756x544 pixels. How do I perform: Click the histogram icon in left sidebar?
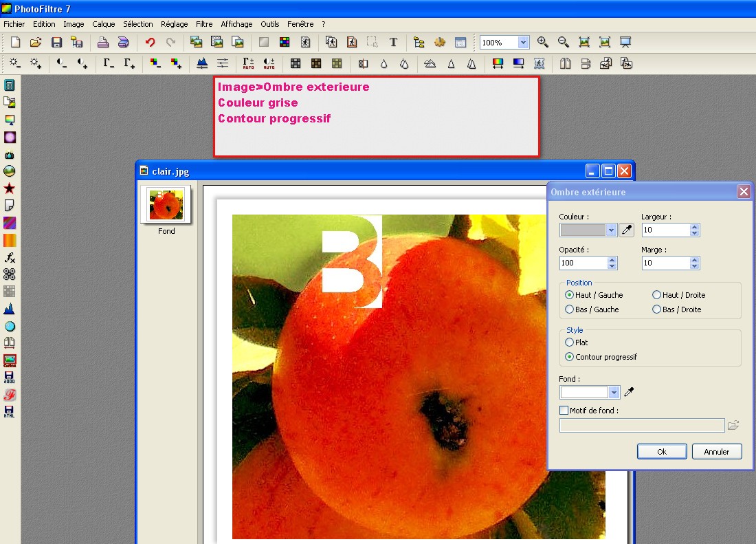9,309
